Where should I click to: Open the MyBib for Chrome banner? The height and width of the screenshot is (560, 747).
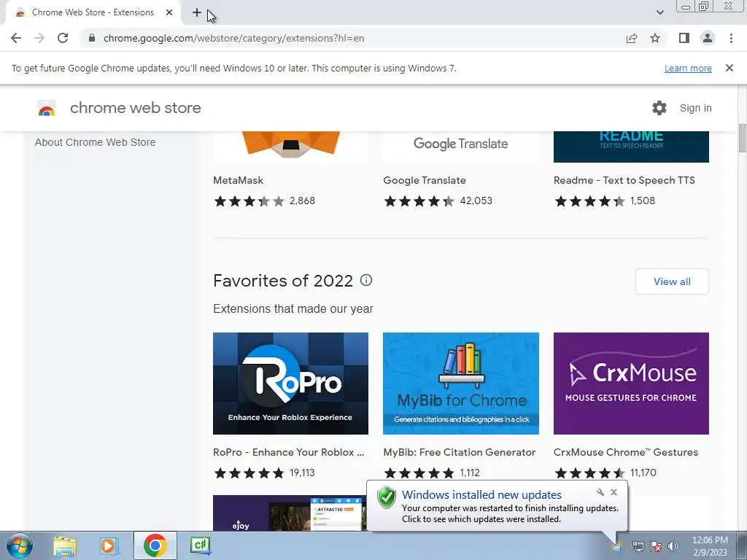coord(461,384)
